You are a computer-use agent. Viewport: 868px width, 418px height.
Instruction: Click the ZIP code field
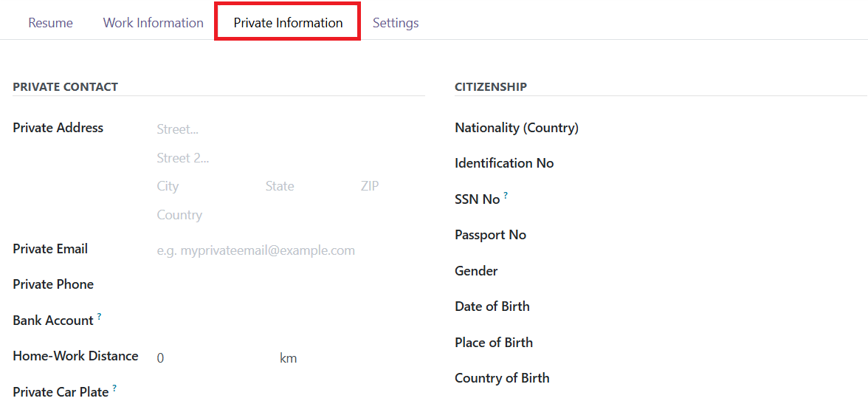392,187
